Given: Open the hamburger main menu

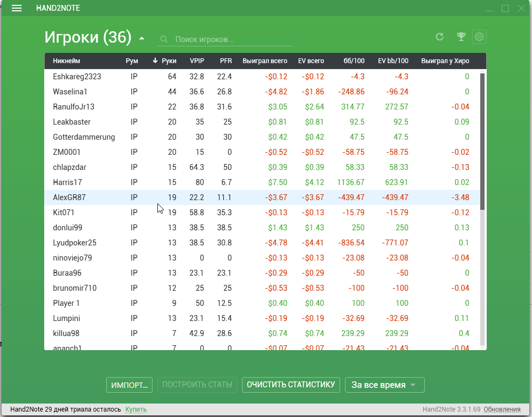Looking at the screenshot, I should pyautogui.click(x=17, y=8).
